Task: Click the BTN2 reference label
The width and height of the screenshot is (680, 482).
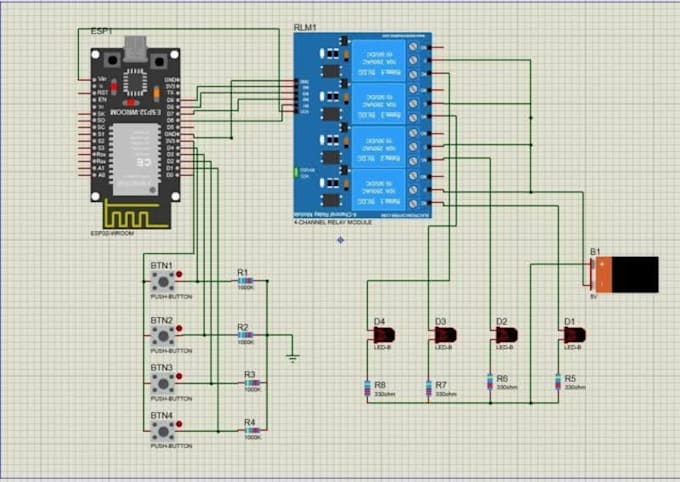Action: point(161,320)
